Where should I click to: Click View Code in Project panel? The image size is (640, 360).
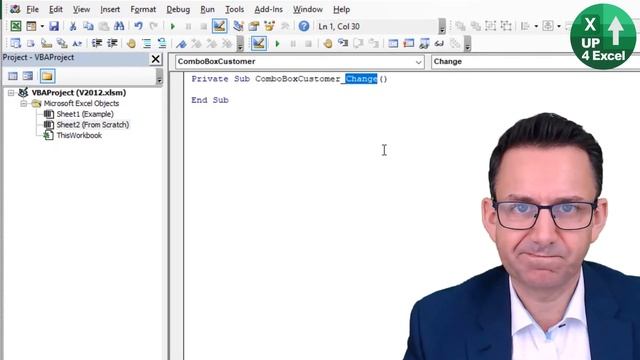pyautogui.click(x=13, y=76)
